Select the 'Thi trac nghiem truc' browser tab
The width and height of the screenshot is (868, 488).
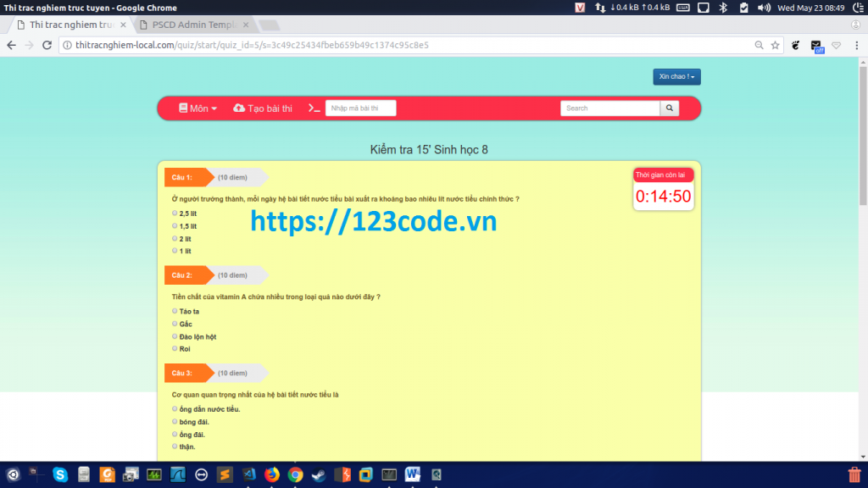[71, 25]
